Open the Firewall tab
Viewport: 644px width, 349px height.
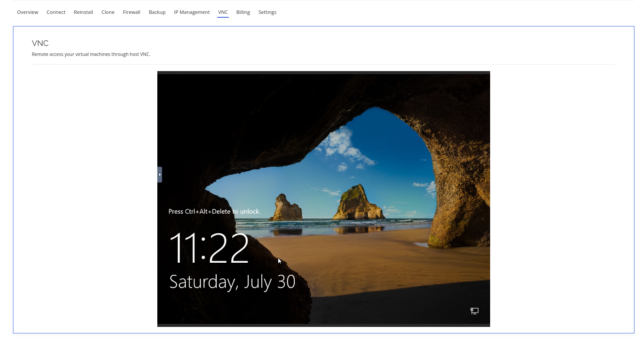(131, 12)
